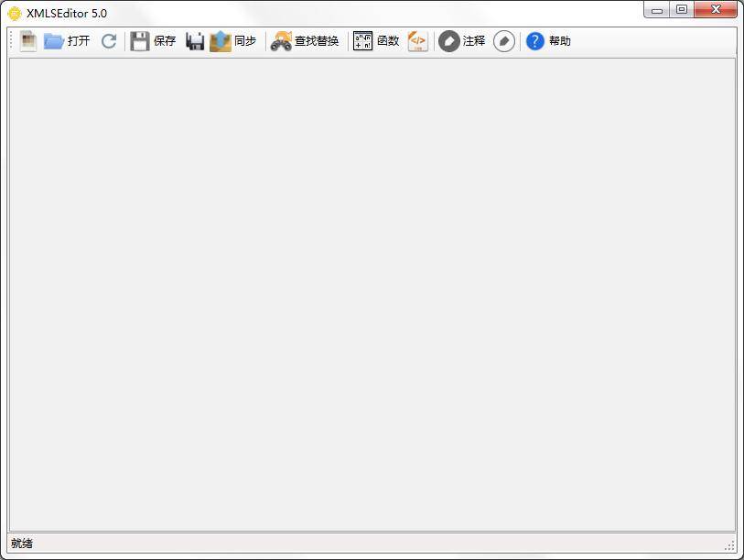Select the 帮助 label in toolbar
The height and width of the screenshot is (560, 744).
pyautogui.click(x=560, y=41)
